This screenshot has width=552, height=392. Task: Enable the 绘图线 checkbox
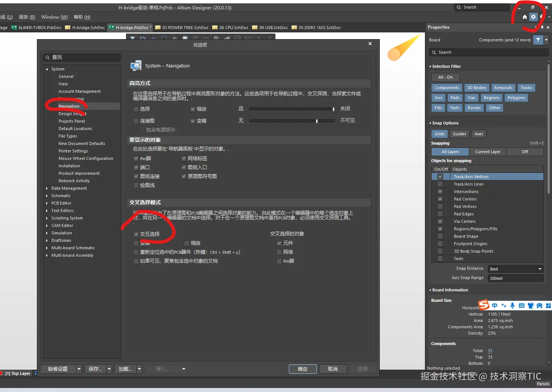point(136,185)
